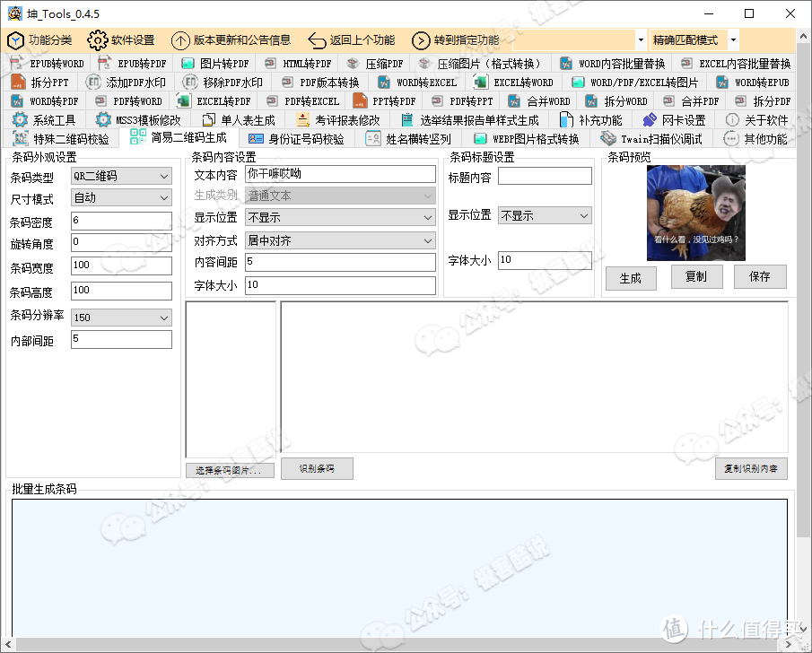Image resolution: width=812 pixels, height=653 pixels.
Task: Click the 识别条码 recognize button
Action: [317, 468]
